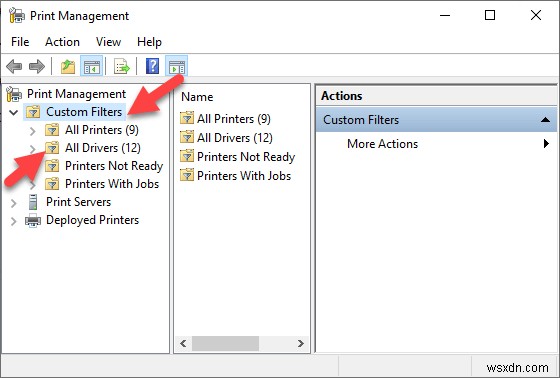Expand the Print Servers tree node
560x378 pixels.
point(14,203)
